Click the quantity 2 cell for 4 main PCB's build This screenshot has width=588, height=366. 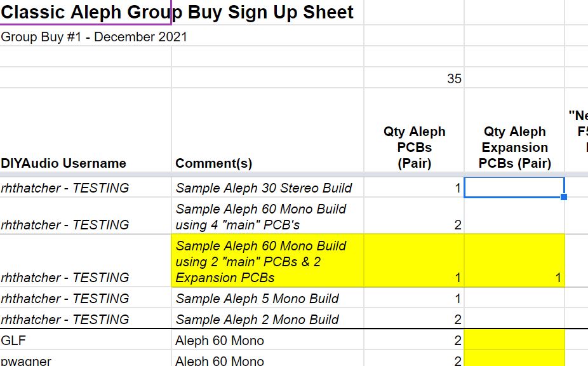click(x=414, y=216)
